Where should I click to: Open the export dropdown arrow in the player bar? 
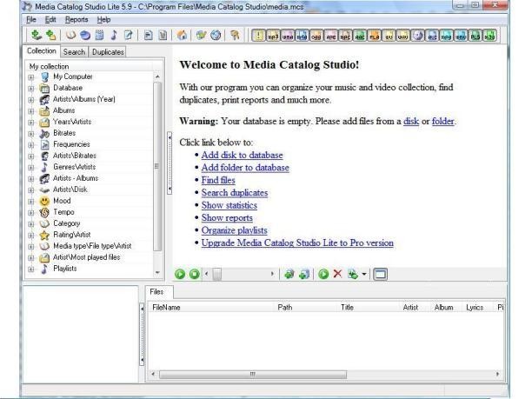click(364, 274)
